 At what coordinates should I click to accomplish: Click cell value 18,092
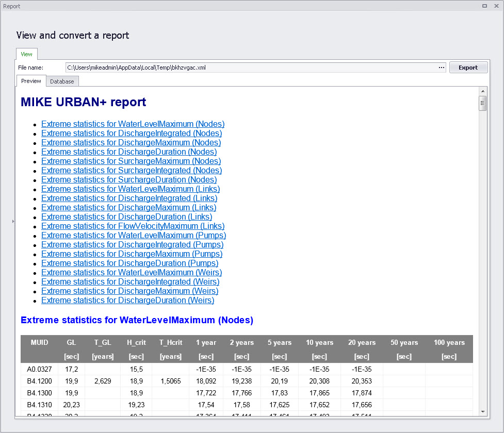pos(206,381)
